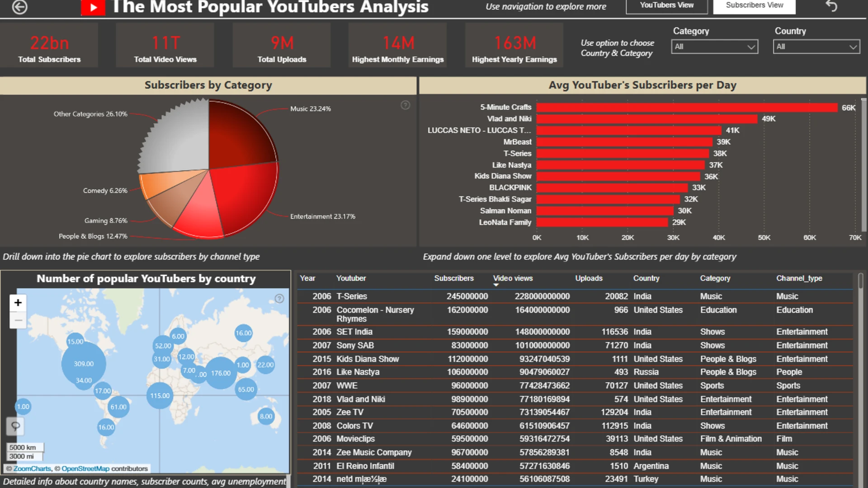Click the 176.00 map bubble
Image resolution: width=868 pixels, height=488 pixels.
[x=221, y=373]
